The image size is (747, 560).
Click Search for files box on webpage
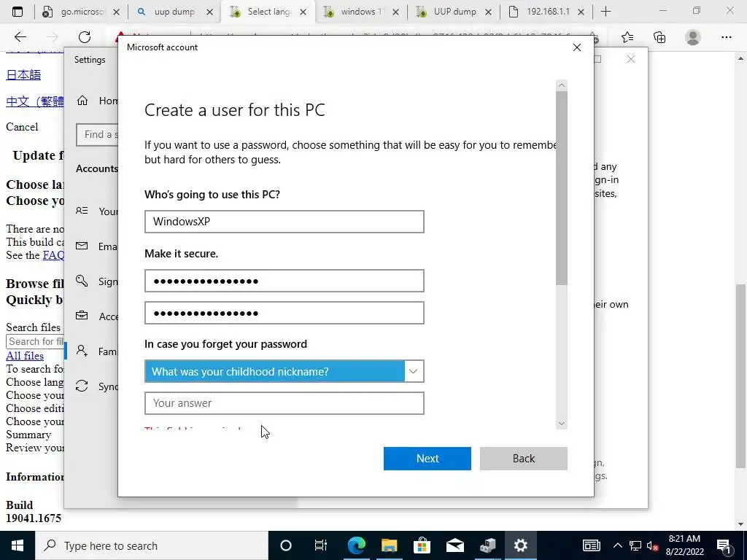pos(35,341)
